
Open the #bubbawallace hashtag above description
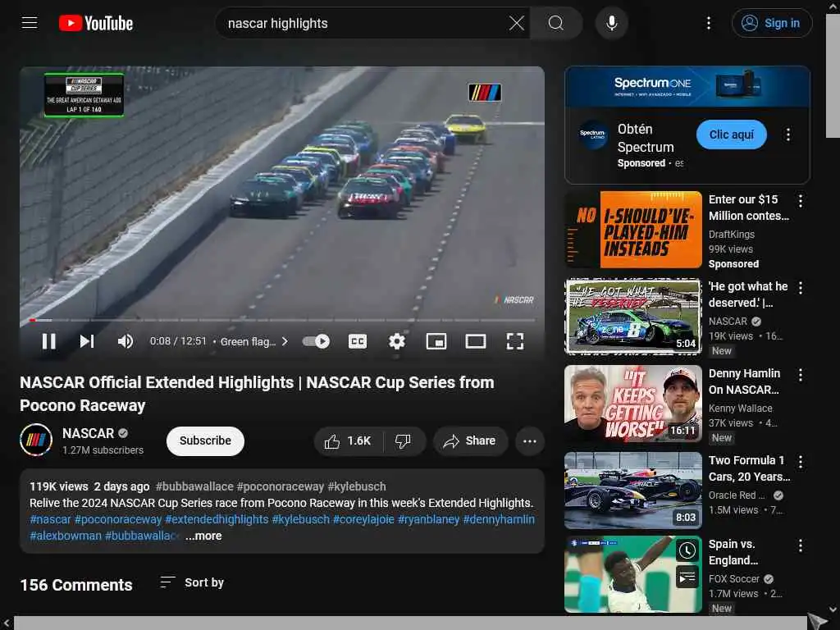[x=194, y=486]
